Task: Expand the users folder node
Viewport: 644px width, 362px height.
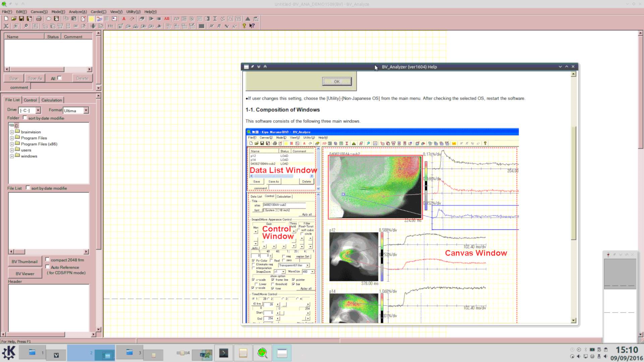Action: (x=12, y=150)
